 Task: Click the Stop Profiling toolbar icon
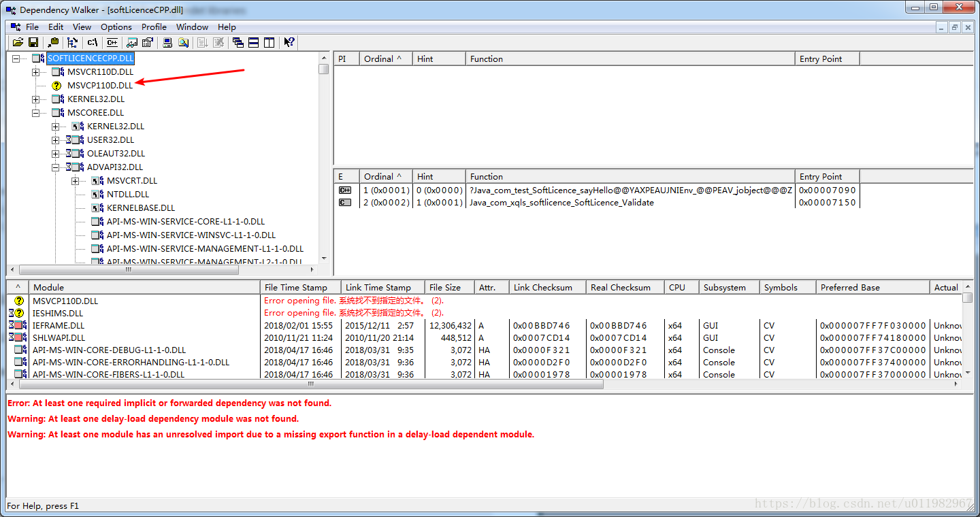tap(218, 42)
